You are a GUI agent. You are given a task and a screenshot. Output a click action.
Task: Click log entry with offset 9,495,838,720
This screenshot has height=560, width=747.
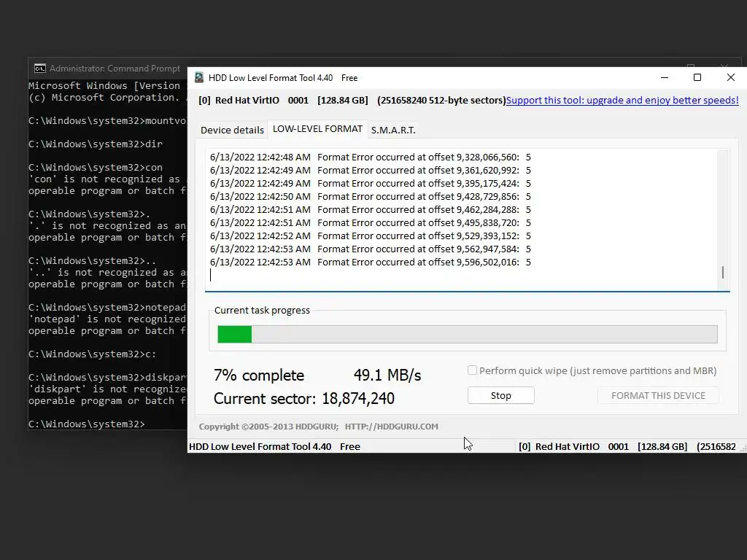coord(370,223)
